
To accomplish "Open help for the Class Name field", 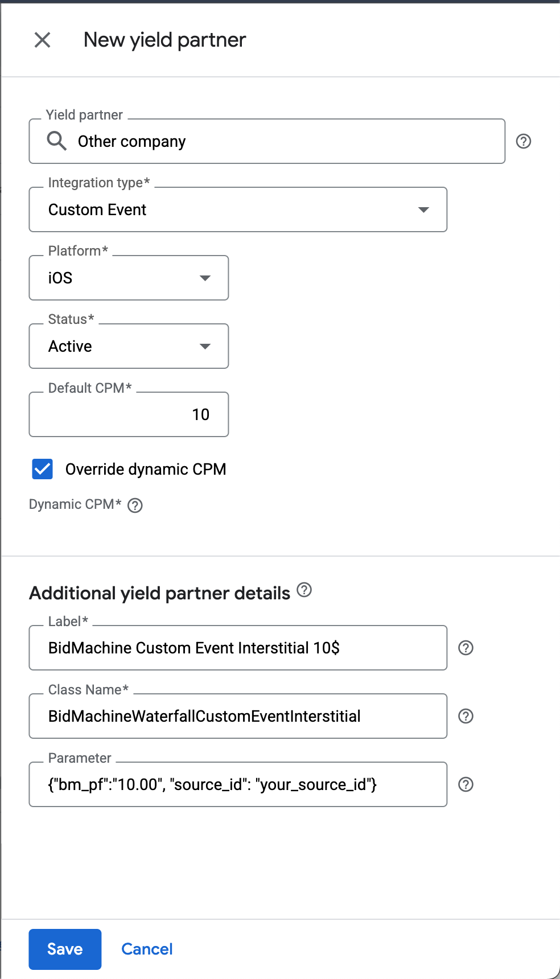I will pyautogui.click(x=466, y=716).
